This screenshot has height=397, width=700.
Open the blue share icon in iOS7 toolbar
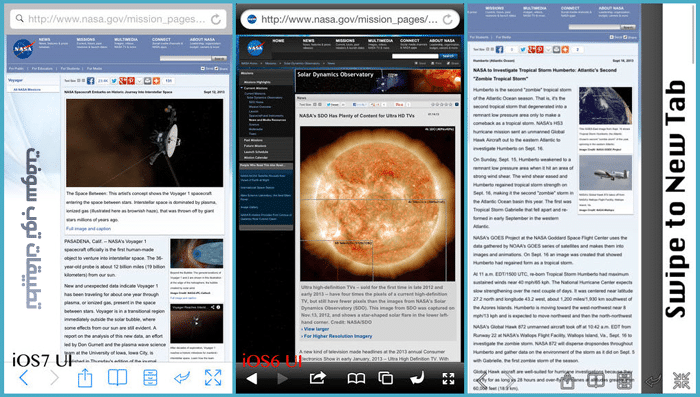(x=85, y=378)
